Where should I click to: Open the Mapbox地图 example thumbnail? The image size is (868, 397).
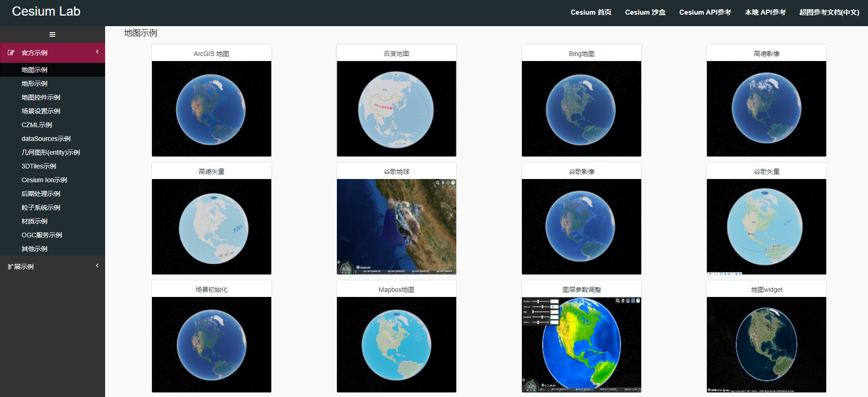(397, 345)
